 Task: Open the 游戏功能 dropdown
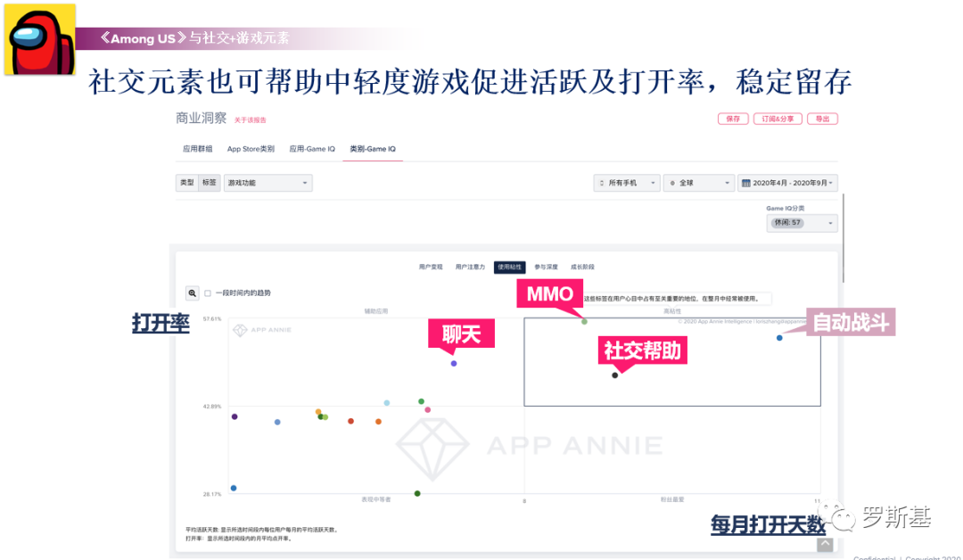click(x=267, y=183)
